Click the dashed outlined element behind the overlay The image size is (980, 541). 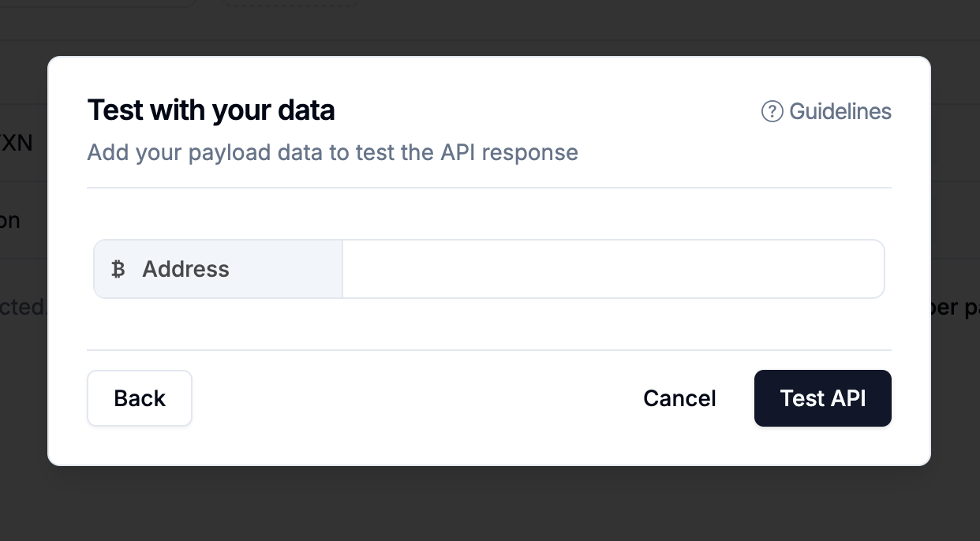pyautogui.click(x=290, y=3)
